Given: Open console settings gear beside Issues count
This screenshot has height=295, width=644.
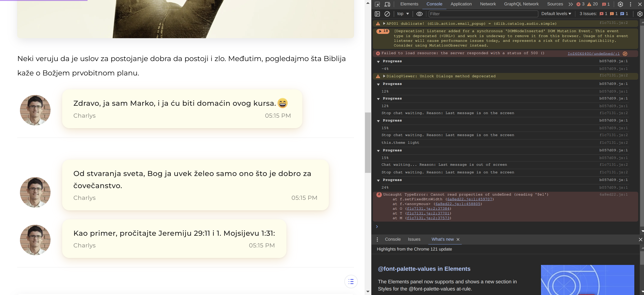Looking at the screenshot, I should tap(640, 14).
